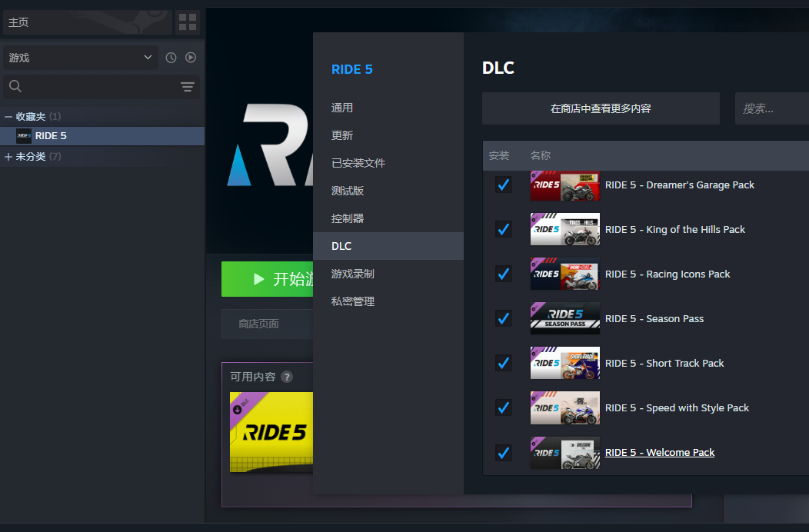Image resolution: width=809 pixels, height=532 pixels.
Task: Uncheck the Dreamer's Garage Pack checkbox
Action: coord(504,185)
